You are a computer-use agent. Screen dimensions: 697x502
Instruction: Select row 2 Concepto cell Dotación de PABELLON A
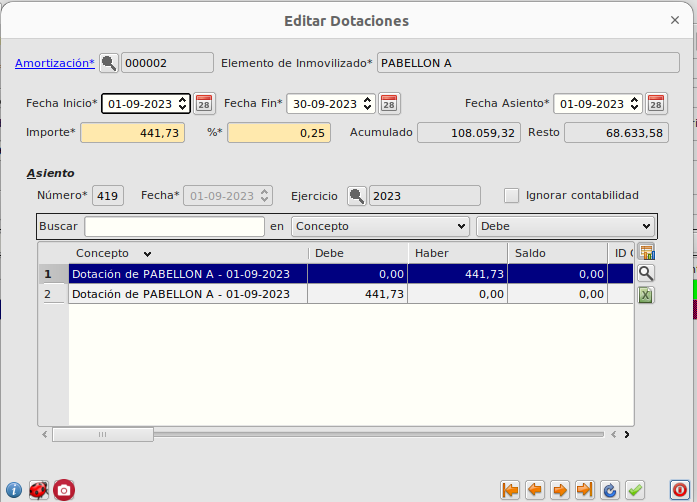188,294
